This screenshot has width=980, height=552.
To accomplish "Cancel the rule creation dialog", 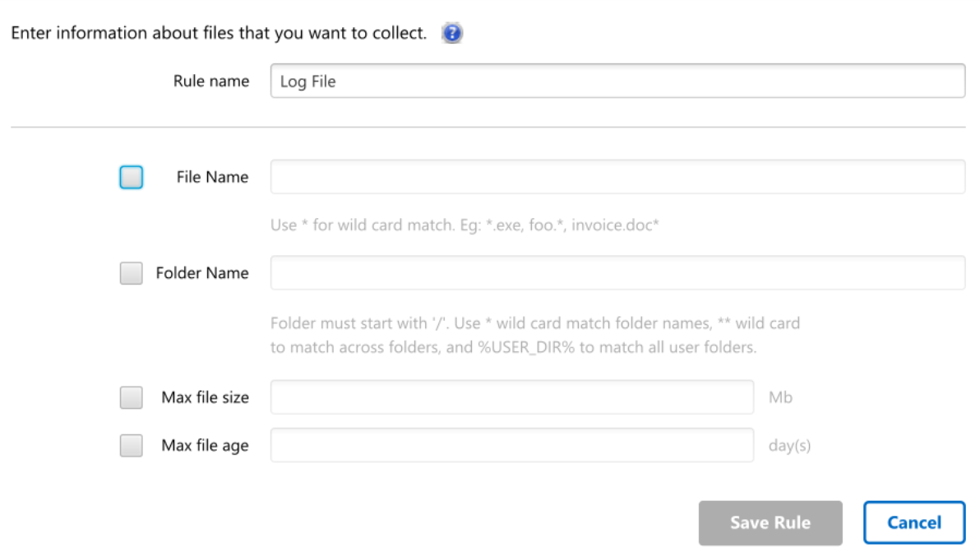I will coord(913,522).
